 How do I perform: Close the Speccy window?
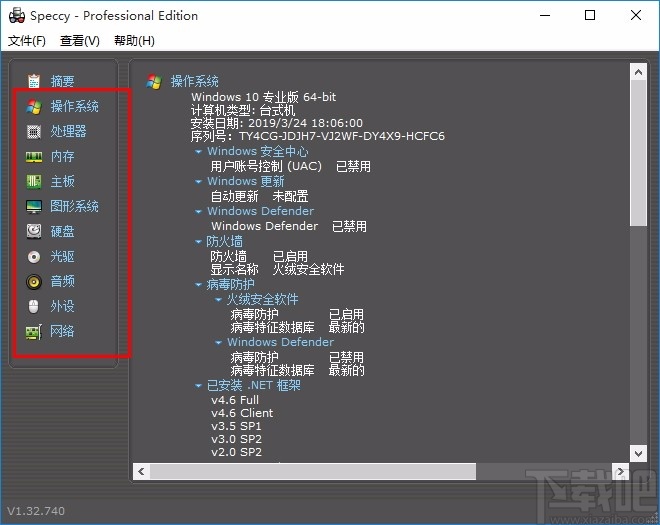636,16
